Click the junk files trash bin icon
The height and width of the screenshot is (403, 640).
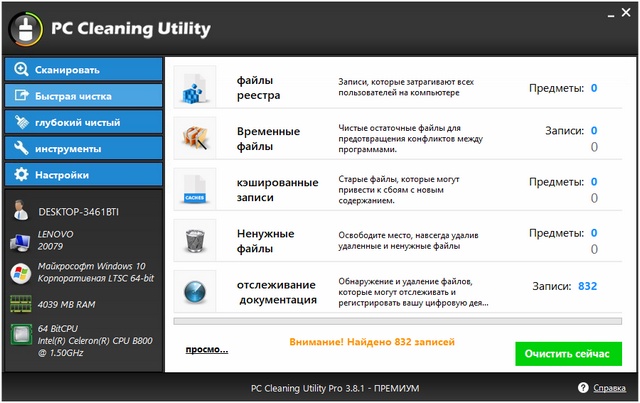(194, 240)
